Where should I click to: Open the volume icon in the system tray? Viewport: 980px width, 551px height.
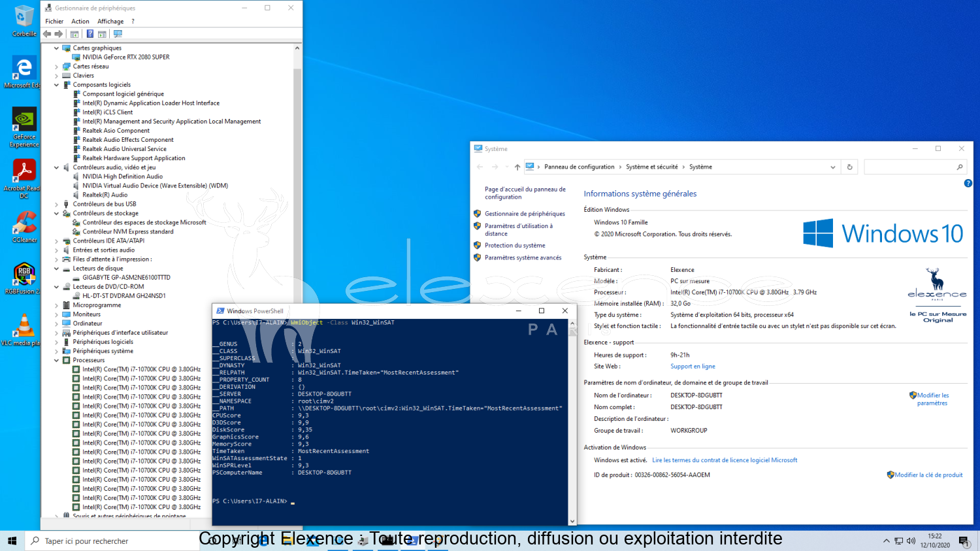point(911,541)
